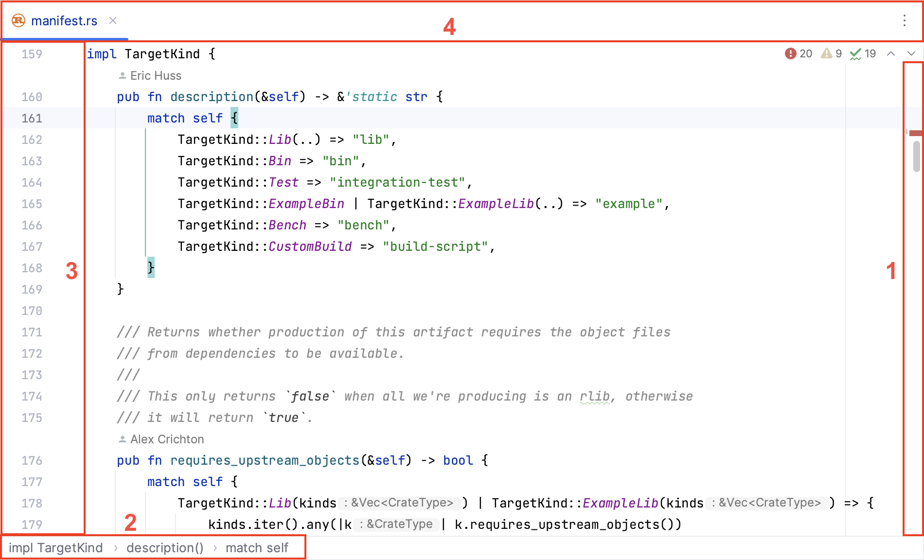
Task: Select the 'impl TargetKind' breadcrumb
Action: 56,548
